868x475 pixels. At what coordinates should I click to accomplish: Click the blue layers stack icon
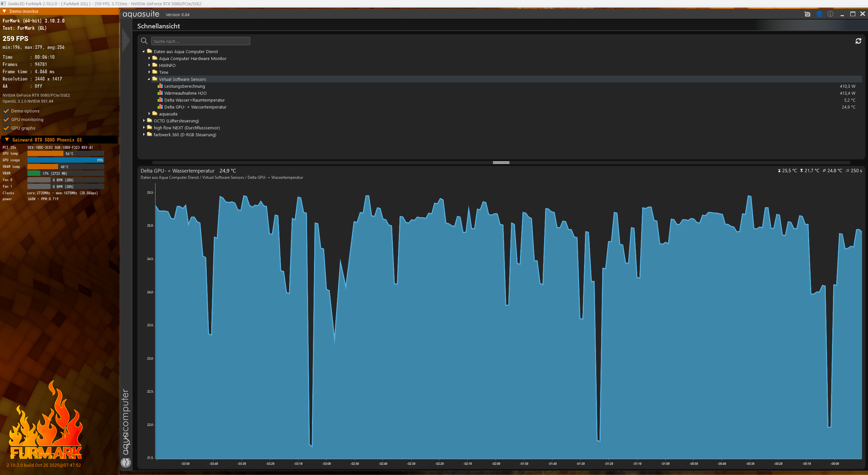pyautogui.click(x=819, y=14)
